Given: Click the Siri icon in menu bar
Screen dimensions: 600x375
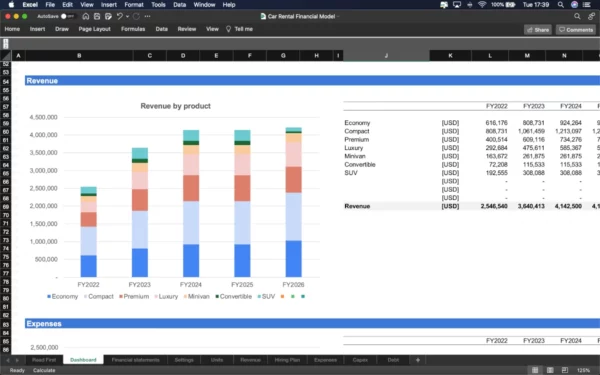Looking at the screenshot, I should tap(574, 5).
